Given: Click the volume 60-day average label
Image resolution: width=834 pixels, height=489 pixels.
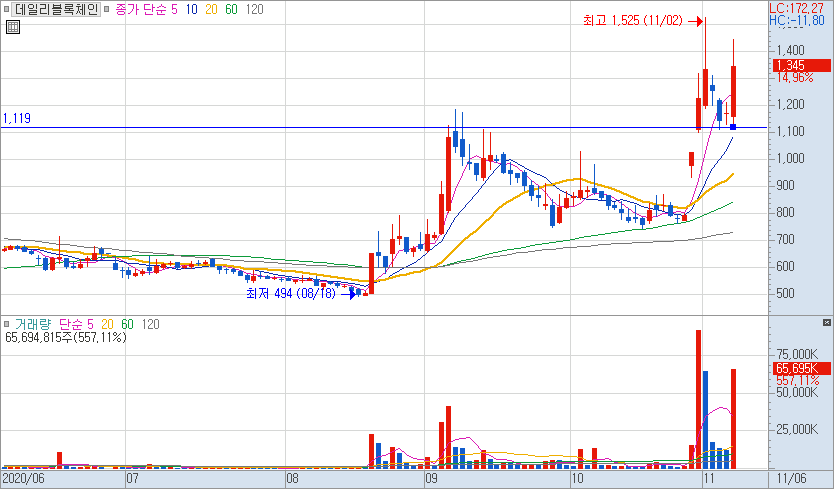Looking at the screenshot, I should coord(127,324).
